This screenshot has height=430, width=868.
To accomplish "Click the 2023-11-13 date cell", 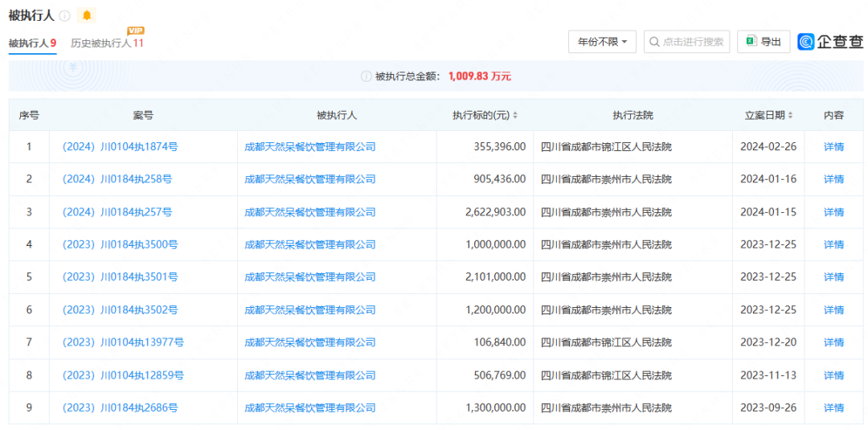I will click(768, 375).
